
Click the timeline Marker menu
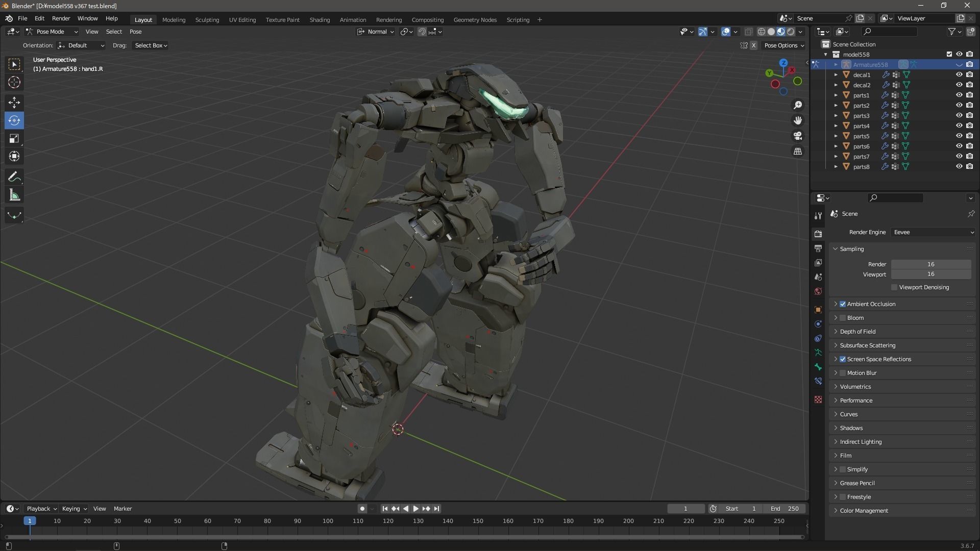click(x=122, y=509)
